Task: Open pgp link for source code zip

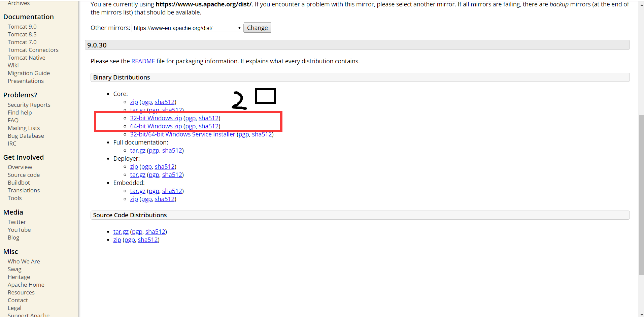Action: pyautogui.click(x=130, y=240)
